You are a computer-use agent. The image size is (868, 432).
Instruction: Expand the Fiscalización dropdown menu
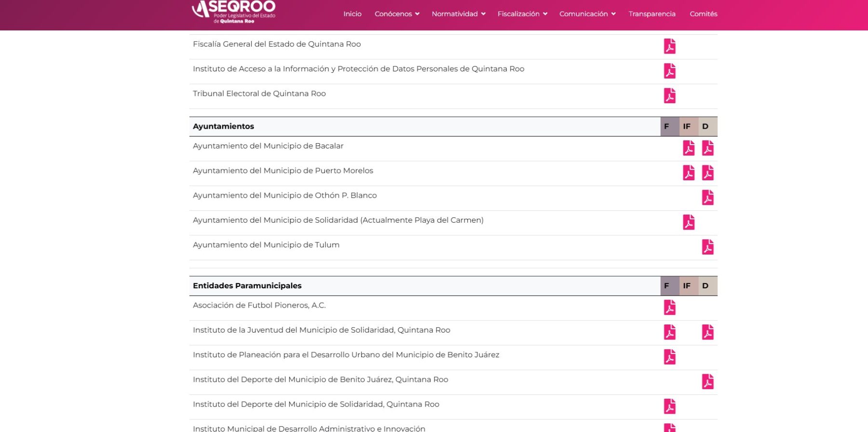pyautogui.click(x=522, y=14)
